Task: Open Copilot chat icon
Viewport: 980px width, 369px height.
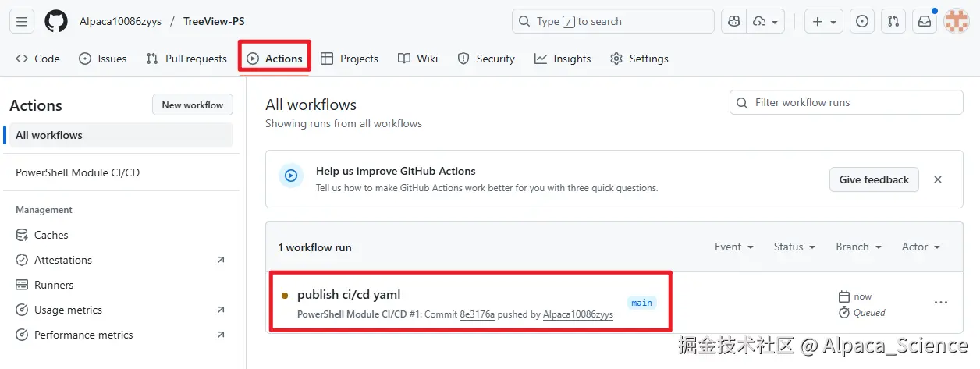Action: click(x=733, y=21)
